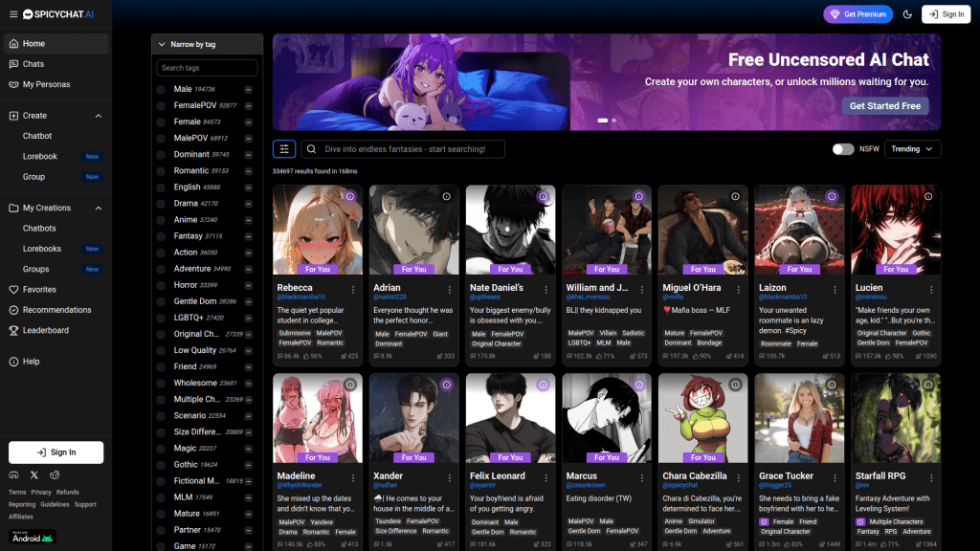Open info icon on Chara Cabezilla card
Image resolution: width=980 pixels, height=551 pixels.
pos(736,385)
